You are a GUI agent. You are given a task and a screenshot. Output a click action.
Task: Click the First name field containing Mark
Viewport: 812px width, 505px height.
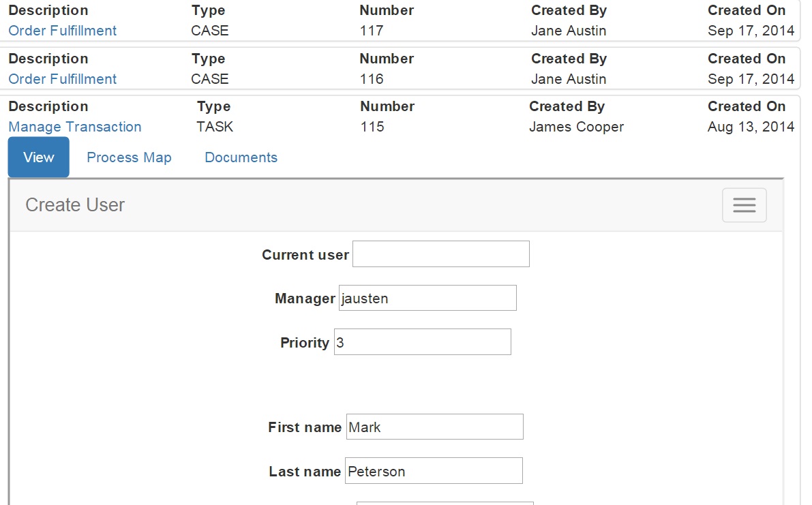(434, 427)
